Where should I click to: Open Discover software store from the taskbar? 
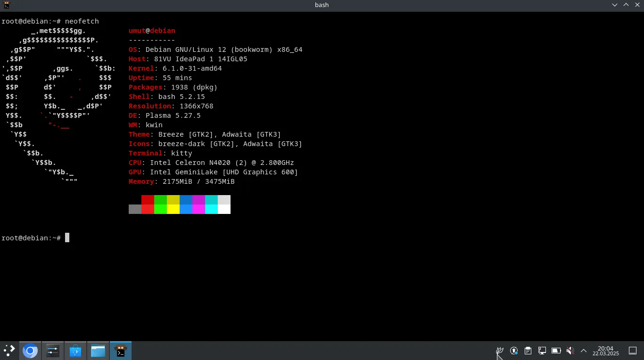[x=75, y=351]
